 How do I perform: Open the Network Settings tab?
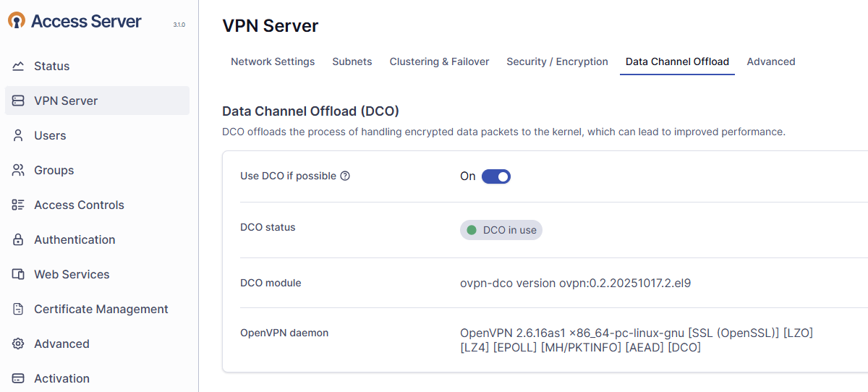pos(273,61)
